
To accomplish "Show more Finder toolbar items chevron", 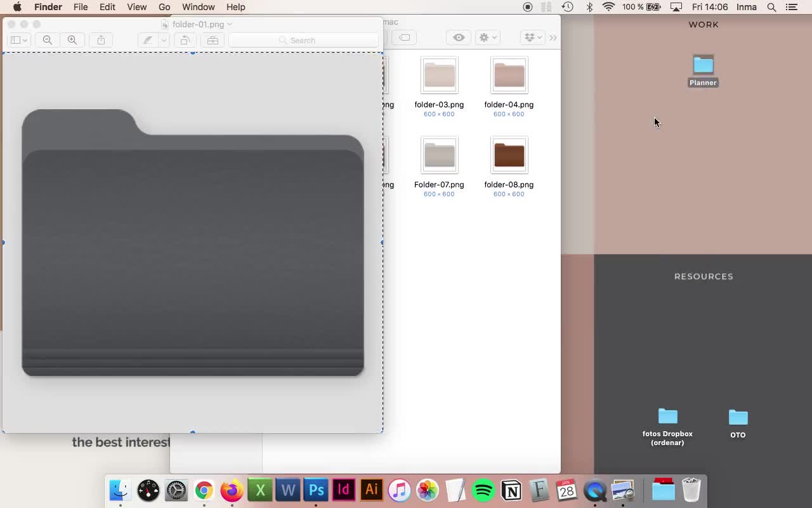I will [553, 37].
